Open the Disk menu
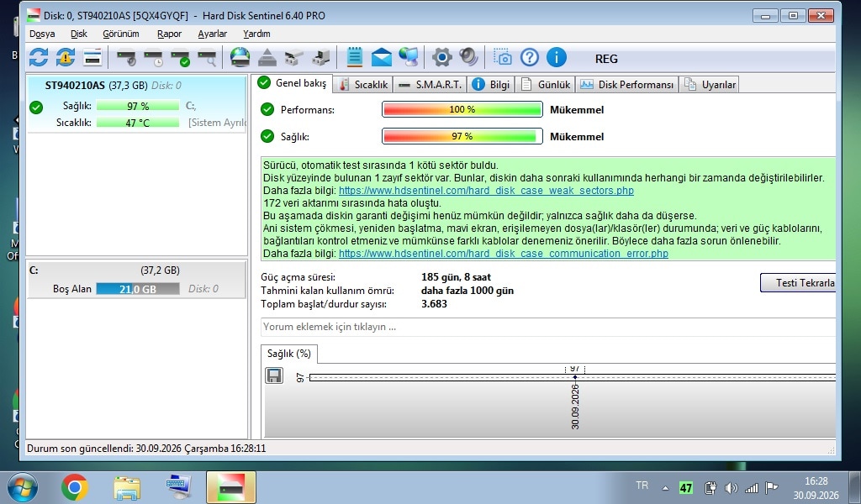The width and height of the screenshot is (861, 504). point(79,34)
